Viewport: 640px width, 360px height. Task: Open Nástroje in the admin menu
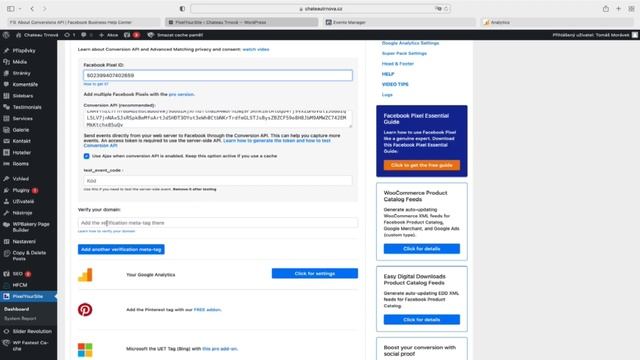pos(22,213)
